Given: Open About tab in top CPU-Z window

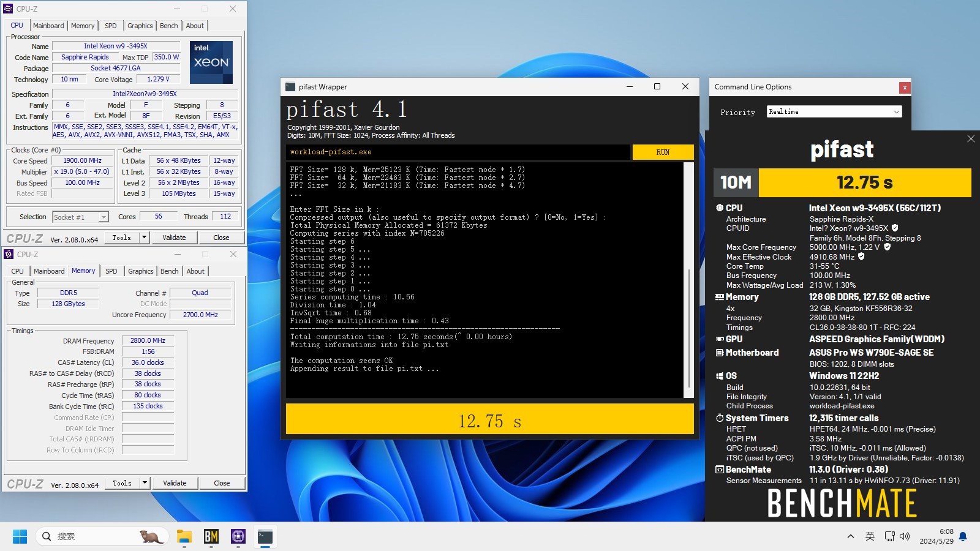Looking at the screenshot, I should click(195, 26).
